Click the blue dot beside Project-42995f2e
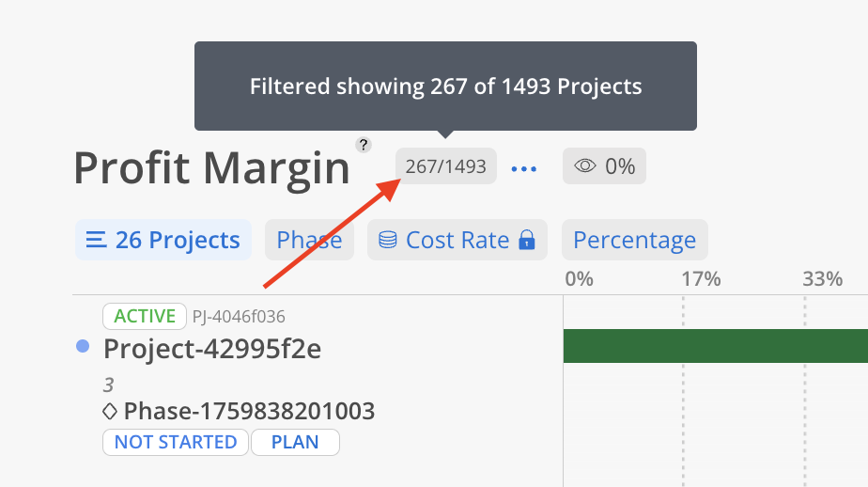The width and height of the screenshot is (868, 487). pyautogui.click(x=83, y=347)
